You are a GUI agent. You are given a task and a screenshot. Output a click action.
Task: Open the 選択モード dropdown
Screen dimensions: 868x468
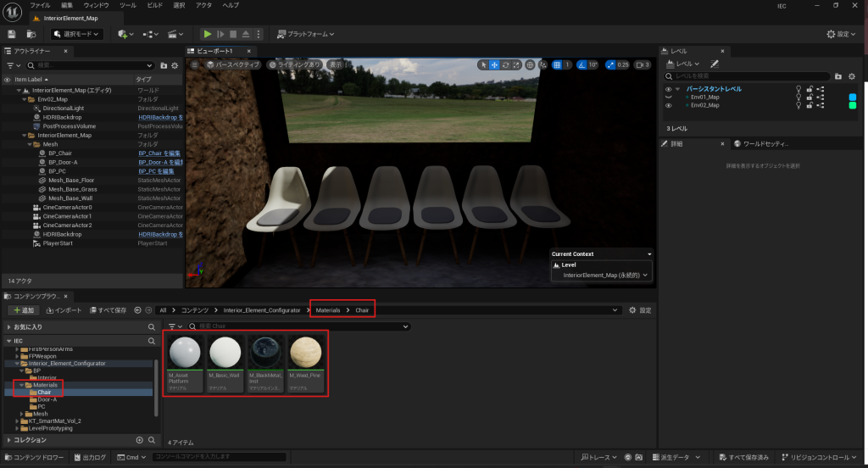pos(77,34)
